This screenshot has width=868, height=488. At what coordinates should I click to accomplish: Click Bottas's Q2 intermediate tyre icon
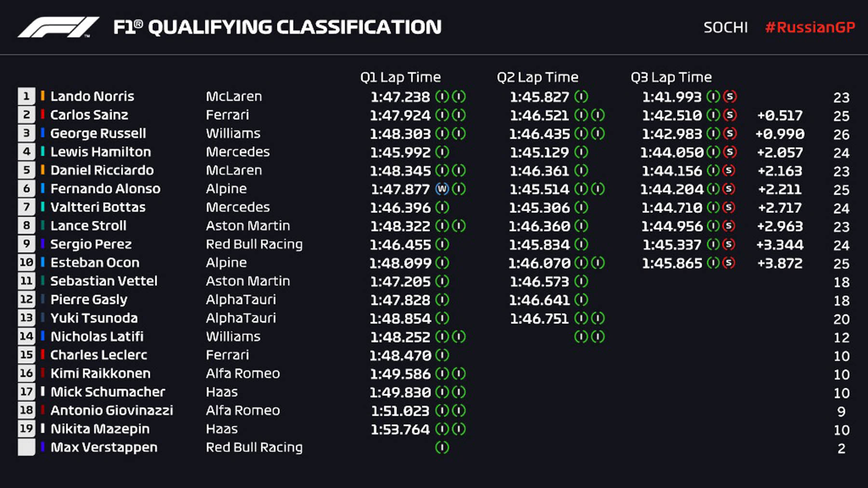pos(581,208)
